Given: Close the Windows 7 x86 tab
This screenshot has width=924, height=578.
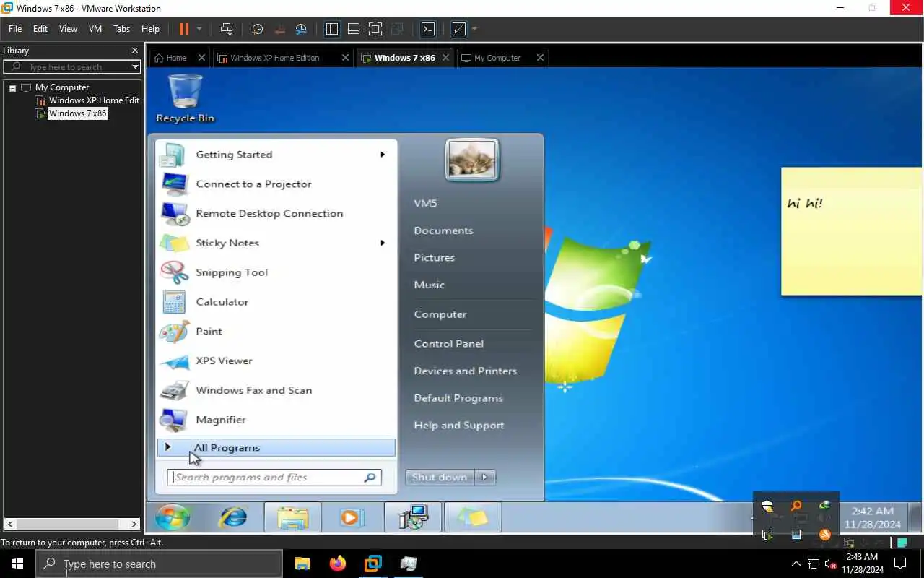Looking at the screenshot, I should pos(445,58).
